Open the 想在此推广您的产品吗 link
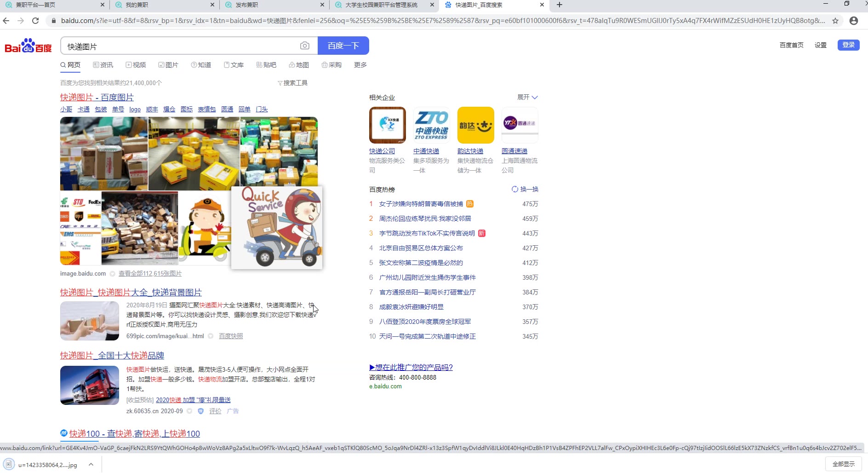868x473 pixels. (411, 367)
